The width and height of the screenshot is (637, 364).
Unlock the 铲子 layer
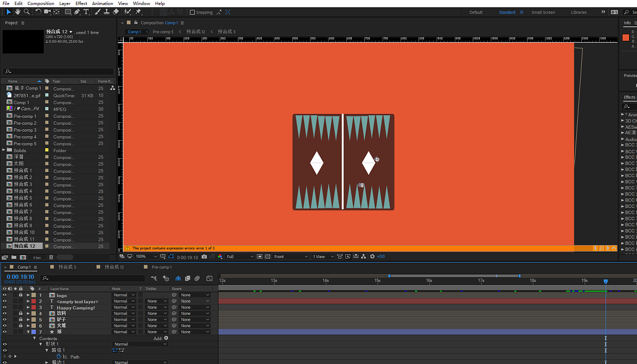tap(20, 319)
